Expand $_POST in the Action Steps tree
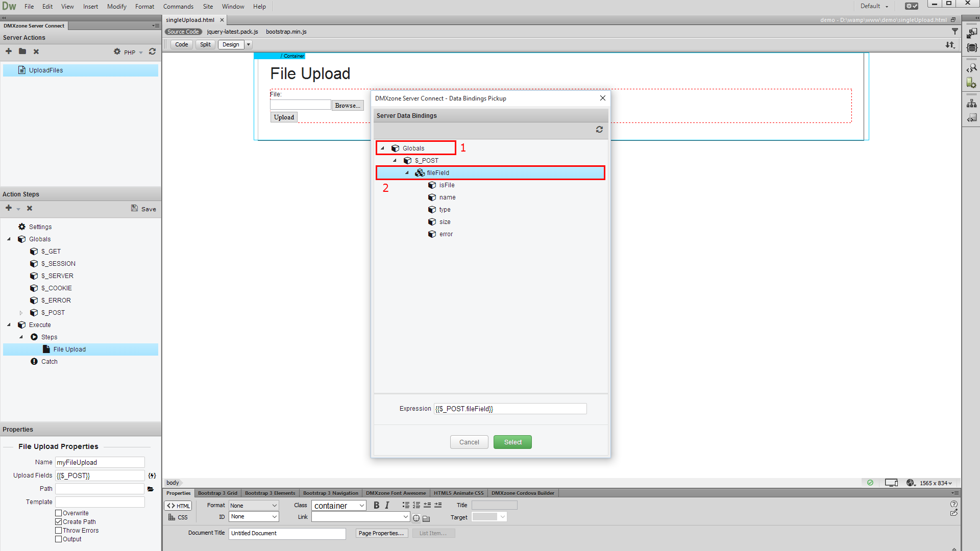The height and width of the screenshot is (551, 980). [x=21, y=313]
